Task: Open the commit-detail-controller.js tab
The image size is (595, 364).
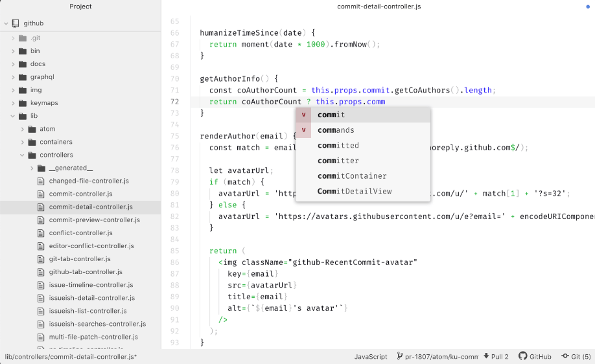Action: (379, 6)
